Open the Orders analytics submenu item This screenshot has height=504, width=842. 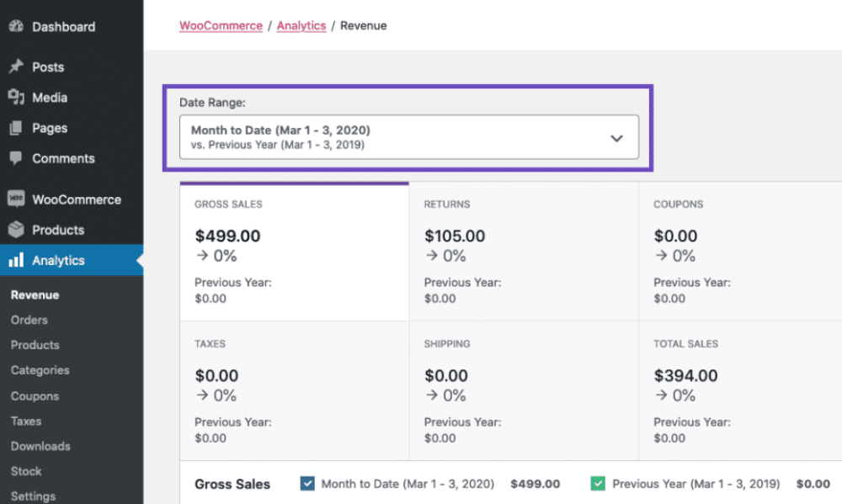(x=29, y=320)
